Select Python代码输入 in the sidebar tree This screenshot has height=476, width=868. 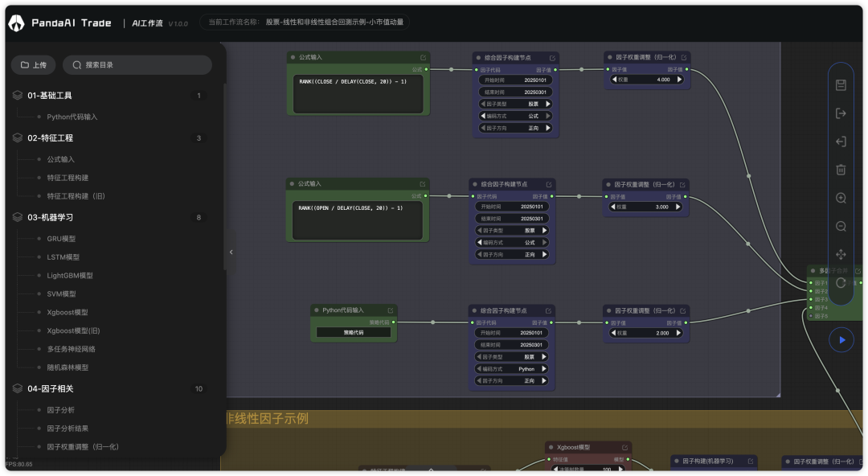(x=72, y=117)
